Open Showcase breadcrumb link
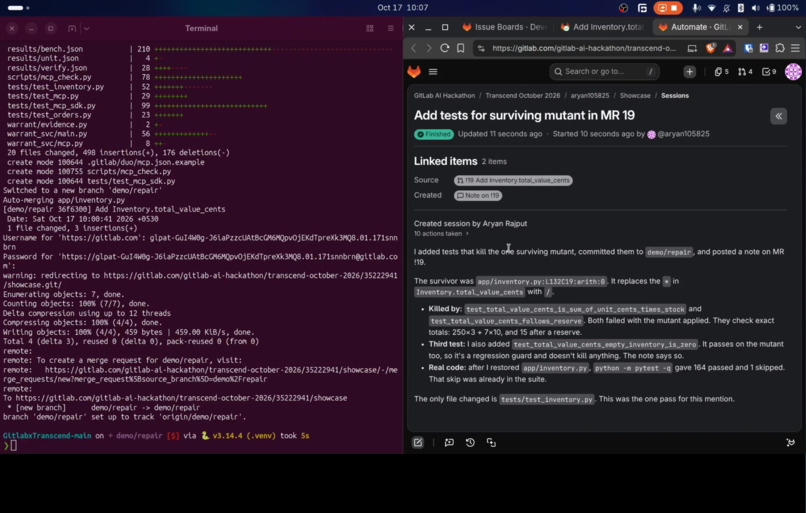This screenshot has width=806, height=513. pyautogui.click(x=635, y=96)
